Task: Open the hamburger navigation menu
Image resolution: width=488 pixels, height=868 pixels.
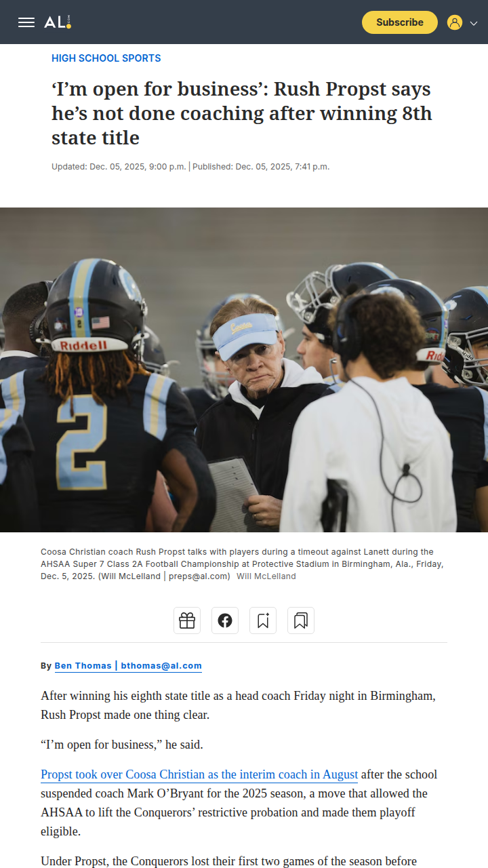Action: coord(26,22)
